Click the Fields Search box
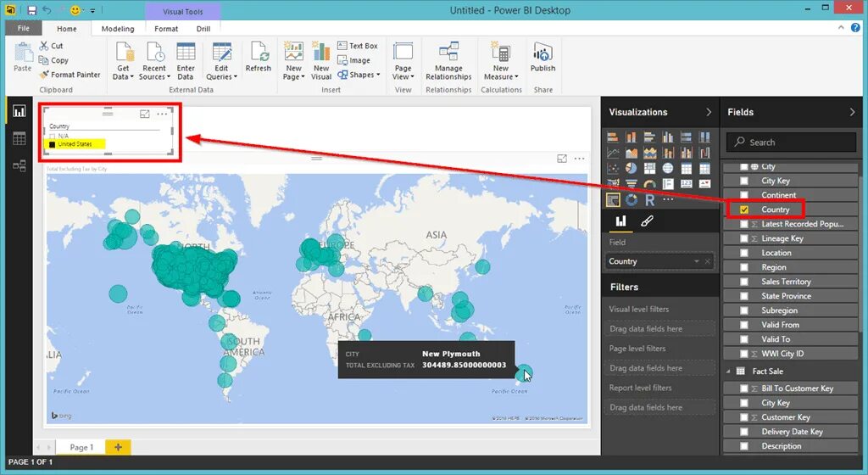Image resolution: width=868 pixels, height=475 pixels. coord(792,142)
